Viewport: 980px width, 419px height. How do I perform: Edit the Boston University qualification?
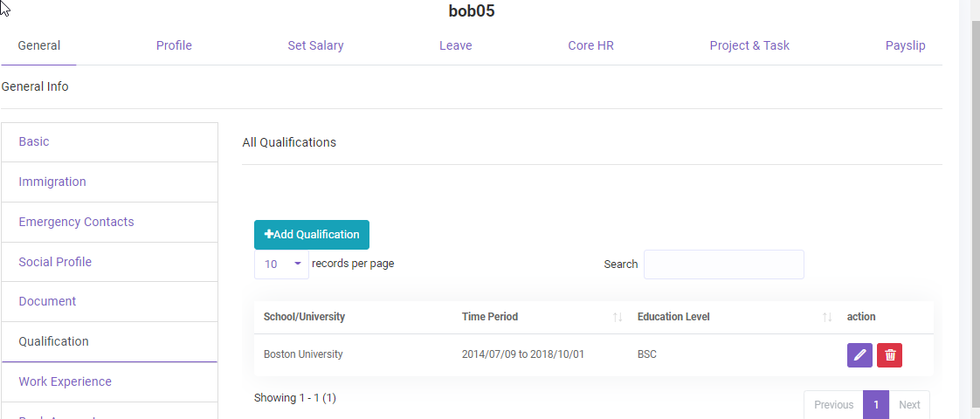click(859, 354)
